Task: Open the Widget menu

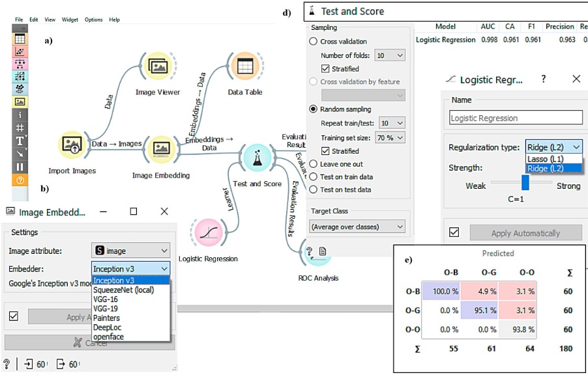Action: click(70, 20)
